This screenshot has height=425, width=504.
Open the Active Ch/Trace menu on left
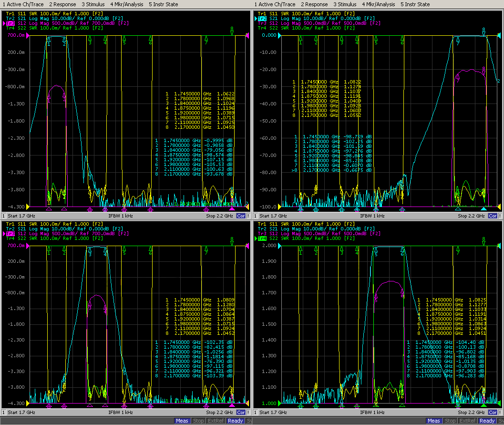coord(22,4)
